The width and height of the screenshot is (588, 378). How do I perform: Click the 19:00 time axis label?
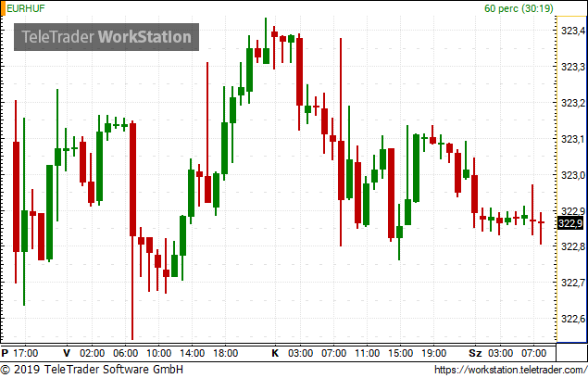434,353
